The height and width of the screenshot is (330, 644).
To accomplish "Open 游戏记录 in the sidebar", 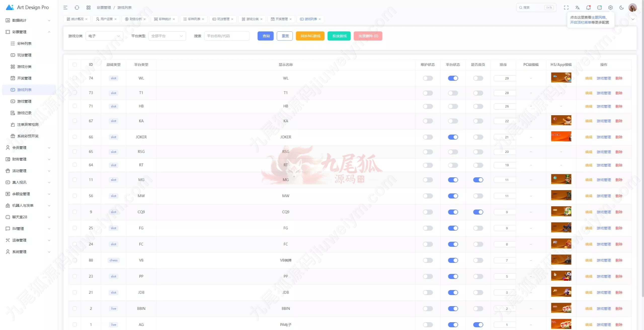I will point(24,113).
